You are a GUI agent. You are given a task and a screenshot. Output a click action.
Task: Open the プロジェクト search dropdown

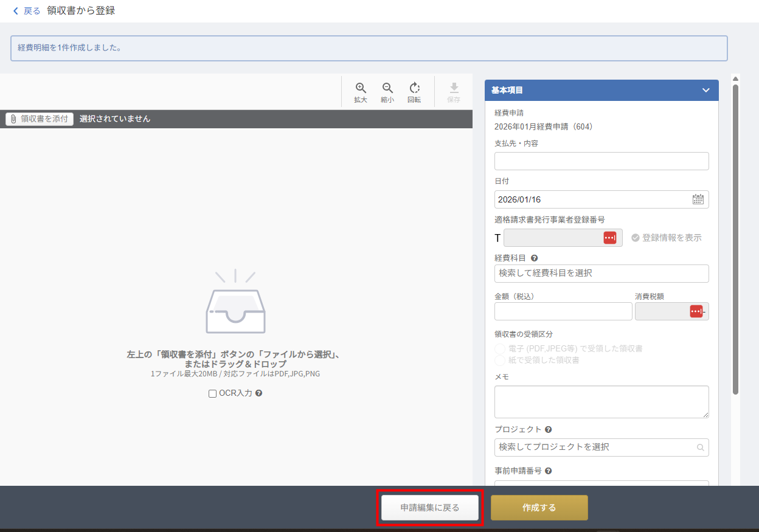pos(601,447)
